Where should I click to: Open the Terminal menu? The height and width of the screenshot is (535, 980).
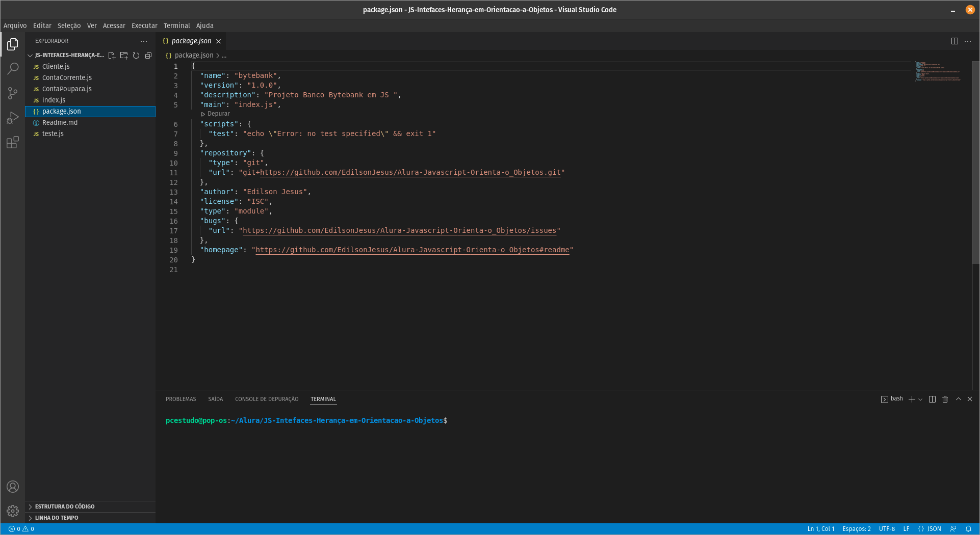pos(177,25)
